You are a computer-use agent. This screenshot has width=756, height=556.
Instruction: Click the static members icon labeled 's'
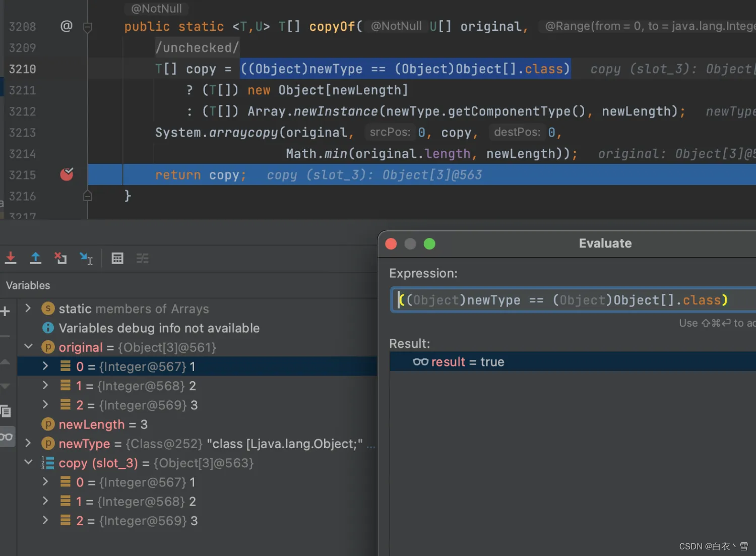(x=48, y=308)
